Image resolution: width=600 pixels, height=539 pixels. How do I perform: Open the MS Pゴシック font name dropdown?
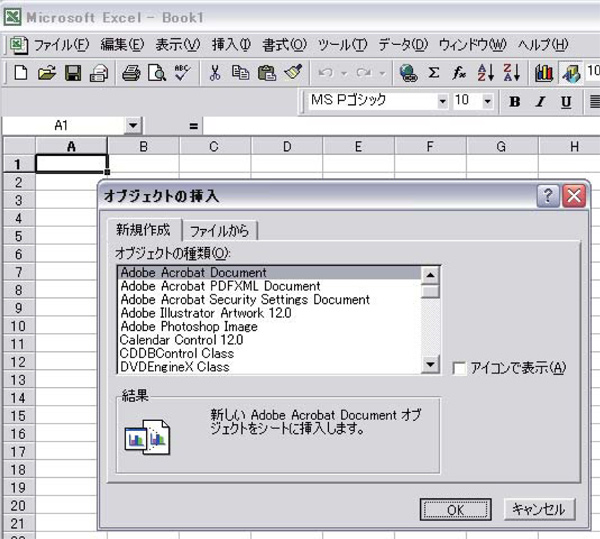click(442, 101)
